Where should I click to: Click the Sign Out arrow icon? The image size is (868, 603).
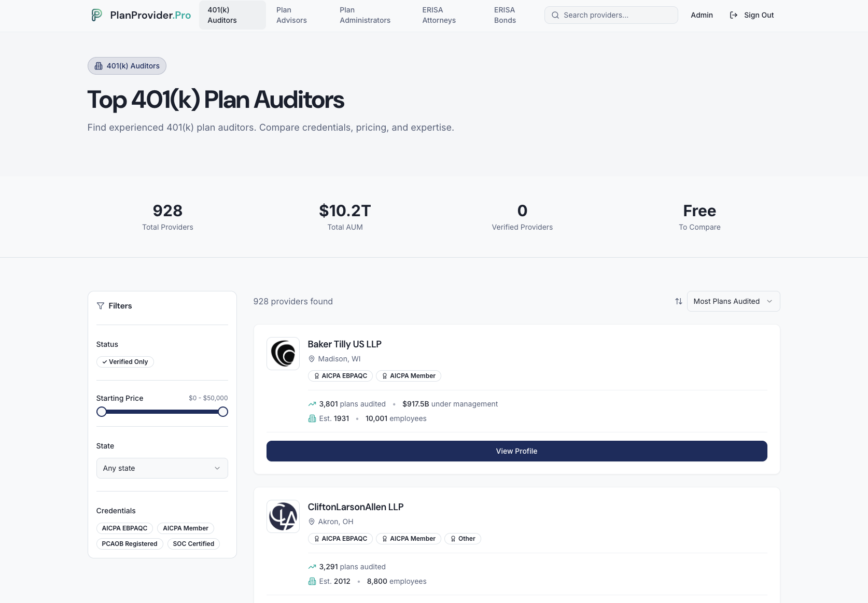(733, 15)
